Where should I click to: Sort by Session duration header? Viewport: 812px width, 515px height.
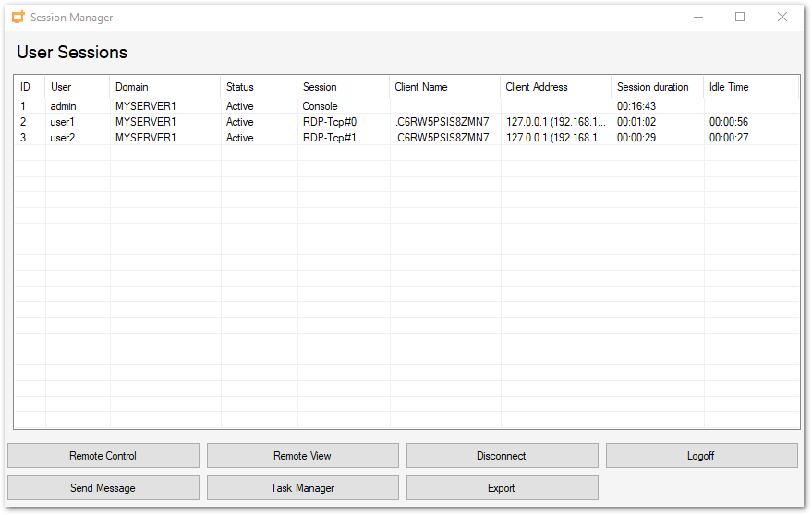652,87
